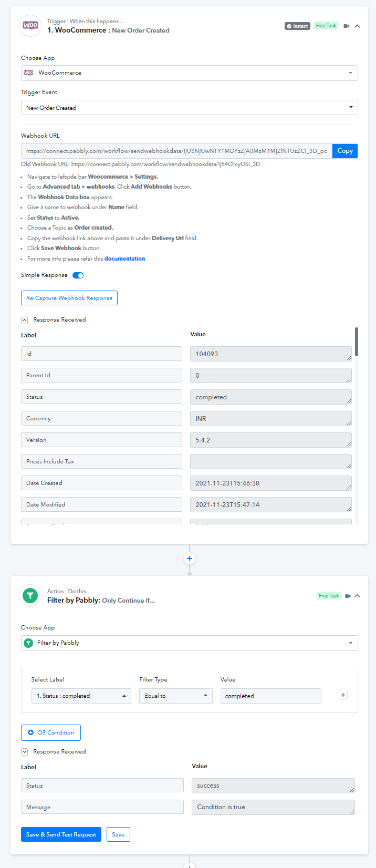This screenshot has width=376, height=868.
Task: Open the Filter Type Equal to dropdown
Action: [175, 696]
